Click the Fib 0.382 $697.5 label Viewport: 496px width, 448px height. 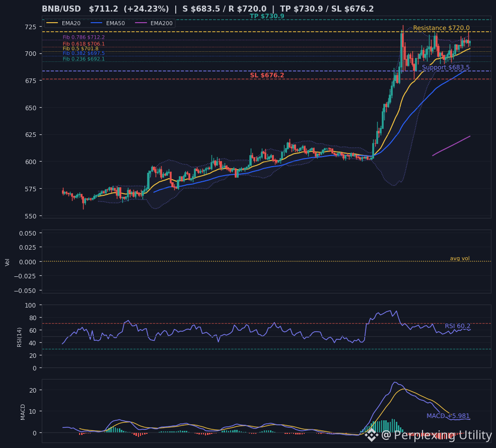(x=84, y=53)
